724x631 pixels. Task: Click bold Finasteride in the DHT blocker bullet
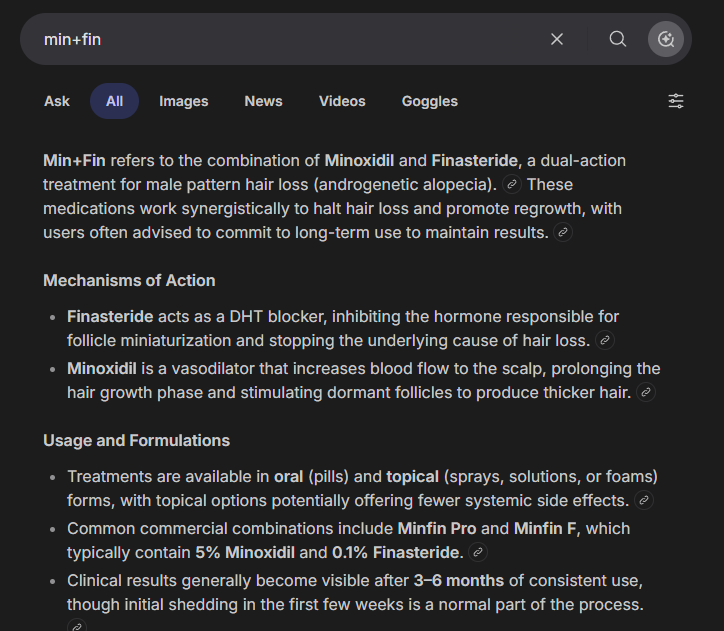click(110, 317)
